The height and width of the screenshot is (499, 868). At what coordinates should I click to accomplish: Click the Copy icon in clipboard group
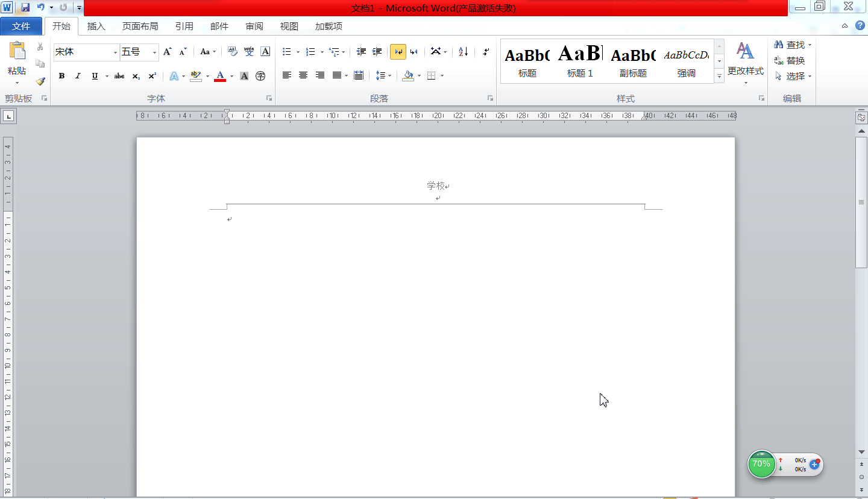(x=40, y=64)
